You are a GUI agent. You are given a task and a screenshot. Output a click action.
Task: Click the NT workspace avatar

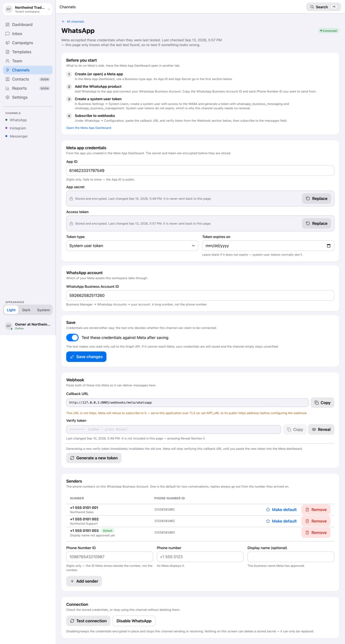[8, 9]
